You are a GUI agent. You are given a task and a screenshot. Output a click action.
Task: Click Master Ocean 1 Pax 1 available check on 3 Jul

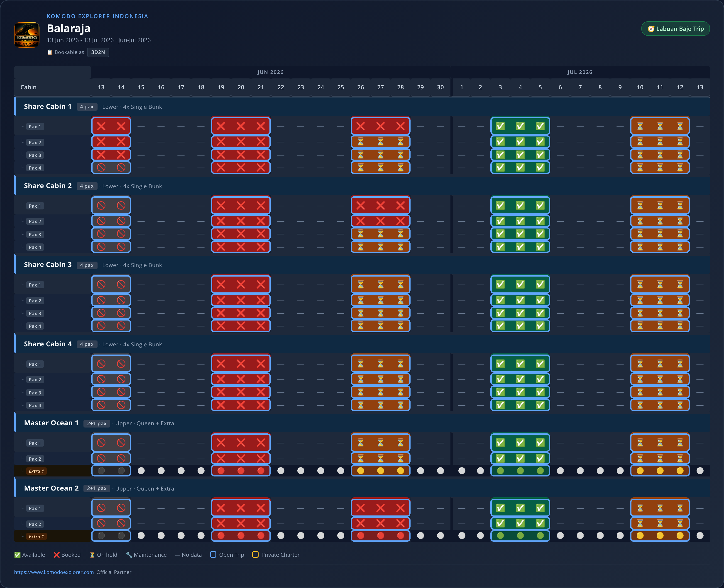pos(500,443)
